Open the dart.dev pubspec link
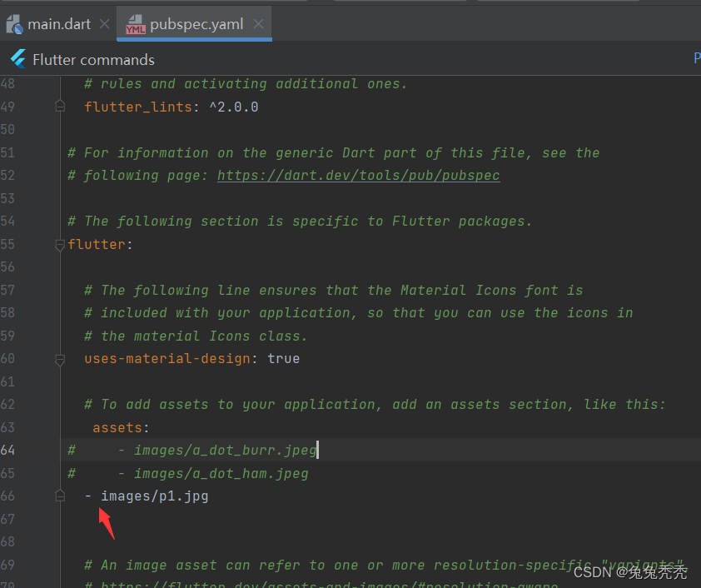This screenshot has height=588, width=701. [x=359, y=175]
